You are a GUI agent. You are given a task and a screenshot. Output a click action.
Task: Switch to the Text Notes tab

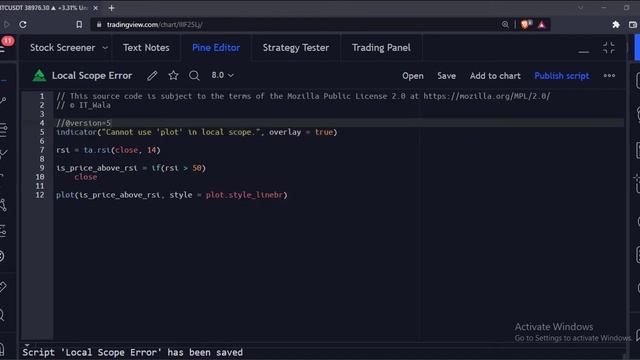(x=146, y=48)
